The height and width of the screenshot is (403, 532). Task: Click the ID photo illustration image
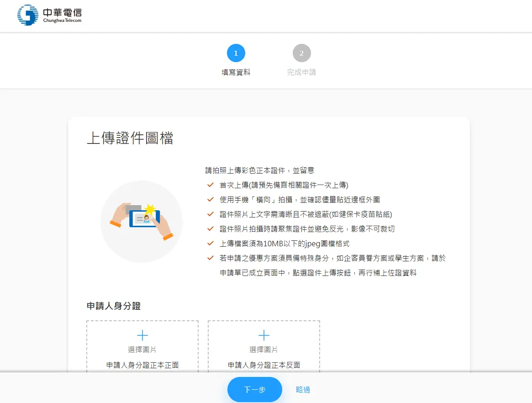click(x=142, y=221)
